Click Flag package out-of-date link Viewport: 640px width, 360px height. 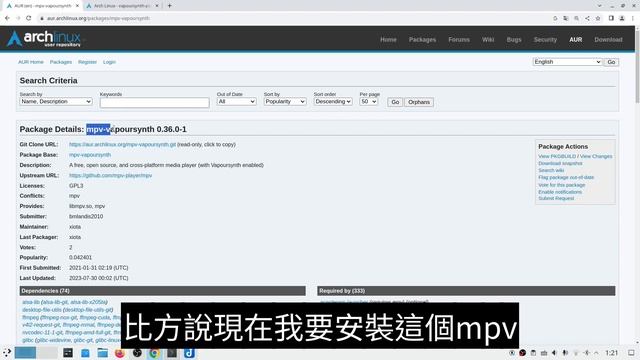click(x=566, y=177)
